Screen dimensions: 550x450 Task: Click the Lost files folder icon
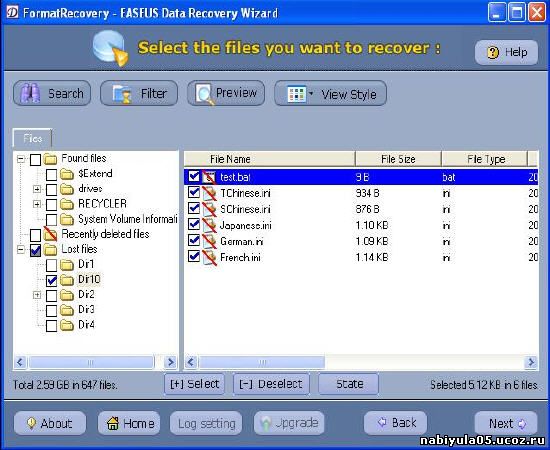click(x=51, y=250)
